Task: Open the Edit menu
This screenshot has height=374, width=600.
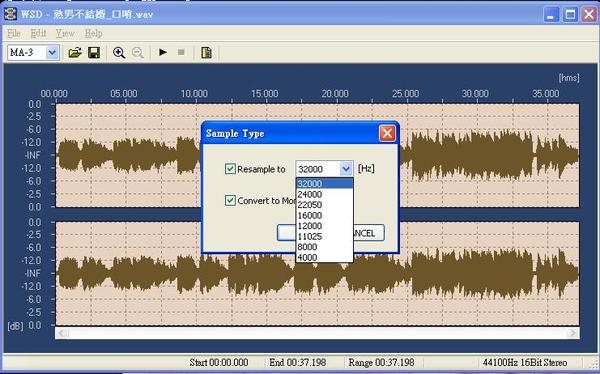Action: (38, 33)
